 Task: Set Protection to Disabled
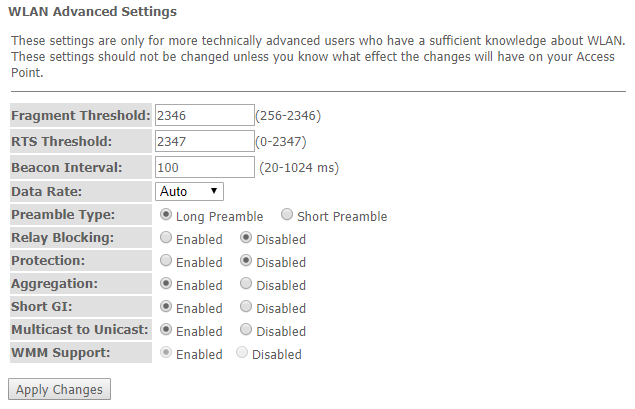coord(246,261)
